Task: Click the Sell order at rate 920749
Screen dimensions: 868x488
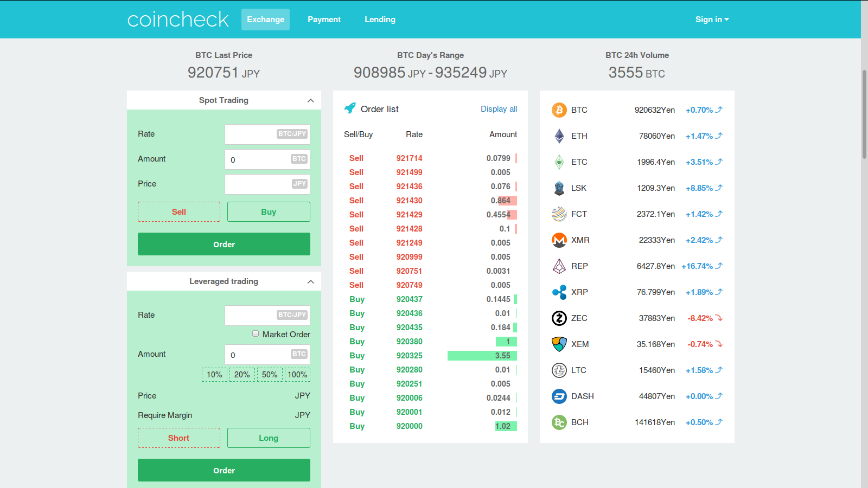Action: 430,285
